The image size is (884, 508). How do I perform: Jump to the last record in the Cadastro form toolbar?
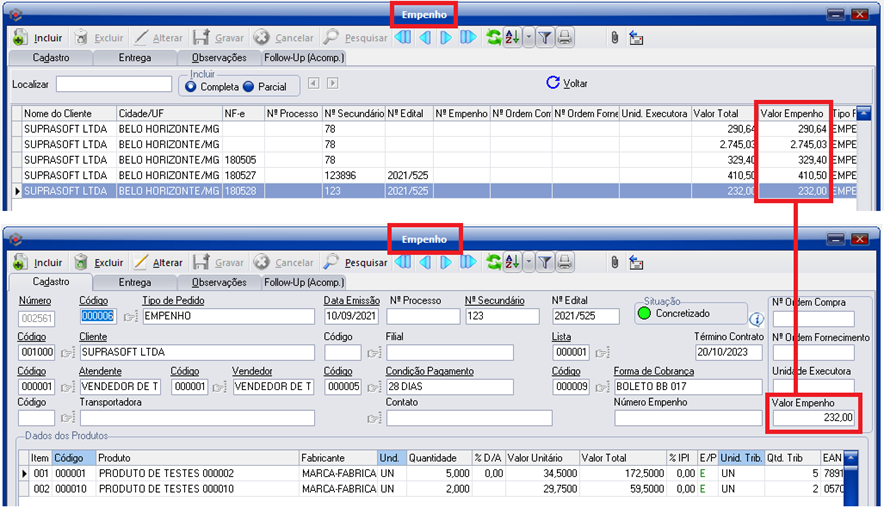click(467, 262)
